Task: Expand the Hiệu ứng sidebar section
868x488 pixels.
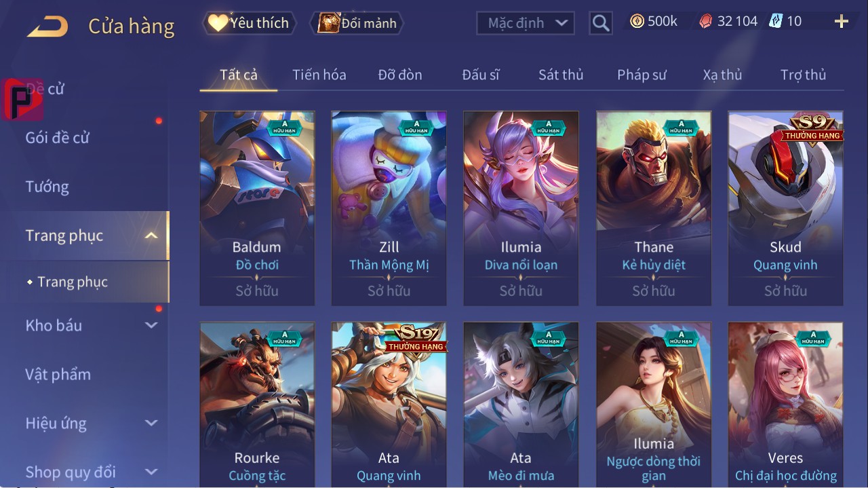Action: click(151, 423)
